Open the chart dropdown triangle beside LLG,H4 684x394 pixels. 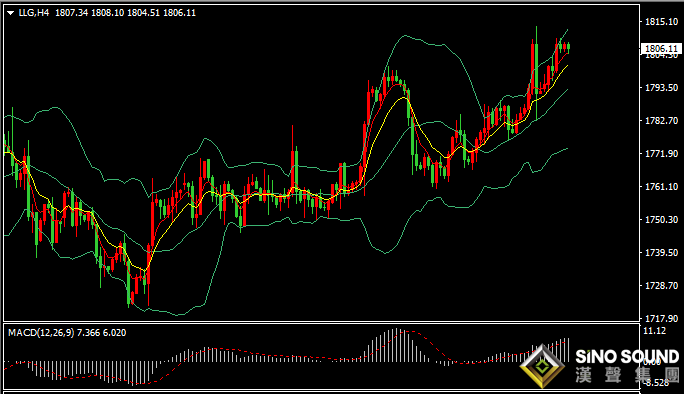click(10, 13)
